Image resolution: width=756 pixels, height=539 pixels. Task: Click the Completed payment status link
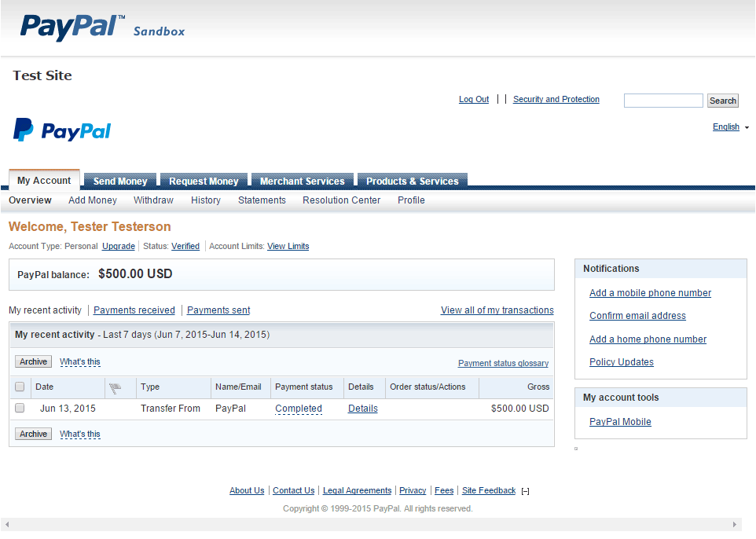[x=299, y=409]
